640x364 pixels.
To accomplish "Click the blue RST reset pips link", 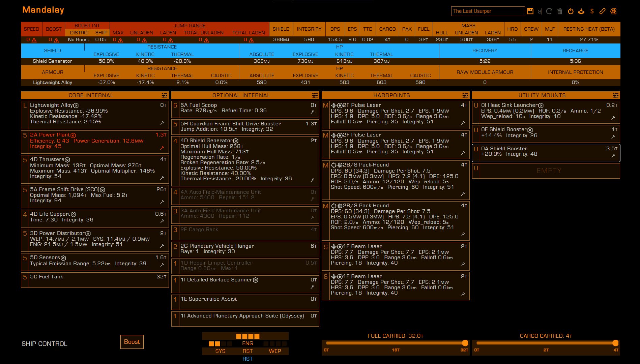I will coord(247,359).
